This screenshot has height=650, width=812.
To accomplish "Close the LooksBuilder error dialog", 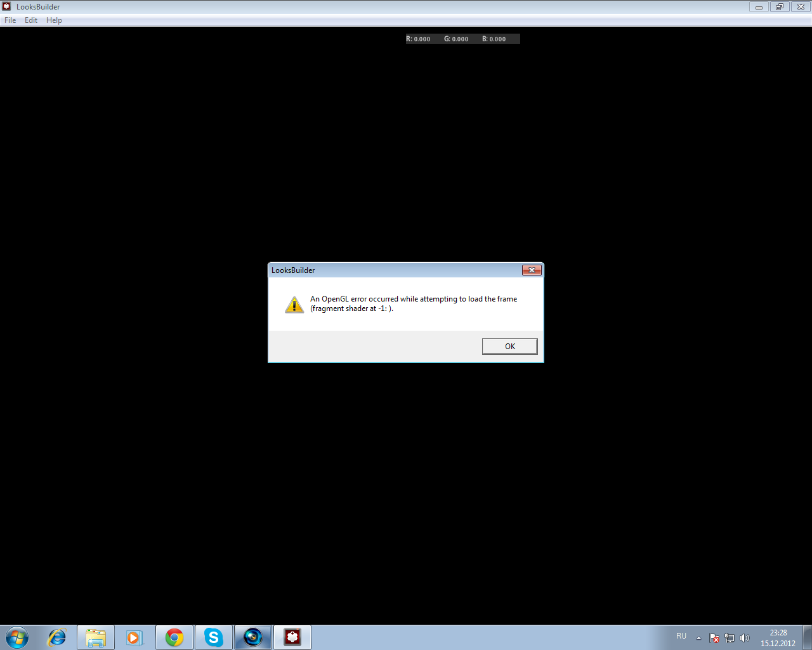I will click(x=532, y=270).
